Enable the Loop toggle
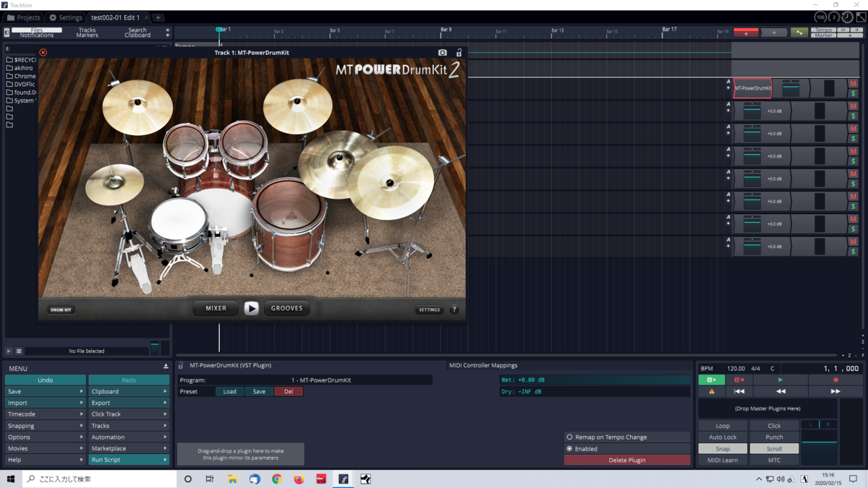Image resolution: width=868 pixels, height=488 pixels. click(722, 426)
